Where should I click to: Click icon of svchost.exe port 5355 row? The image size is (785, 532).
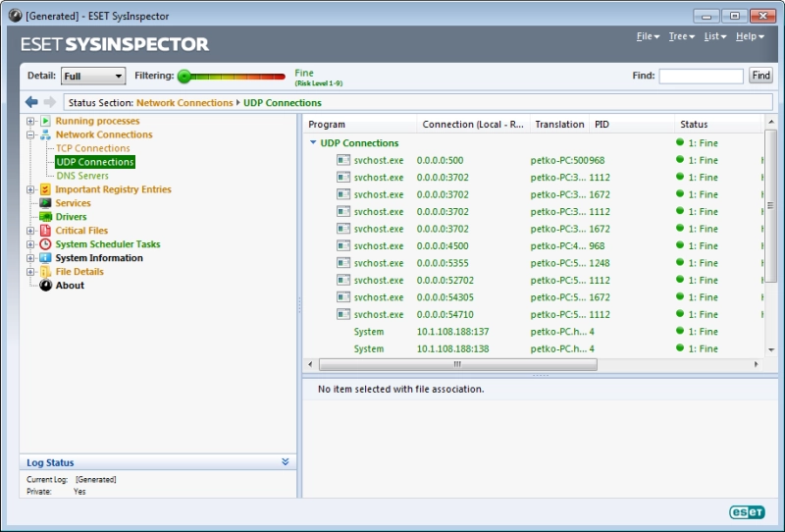(343, 263)
